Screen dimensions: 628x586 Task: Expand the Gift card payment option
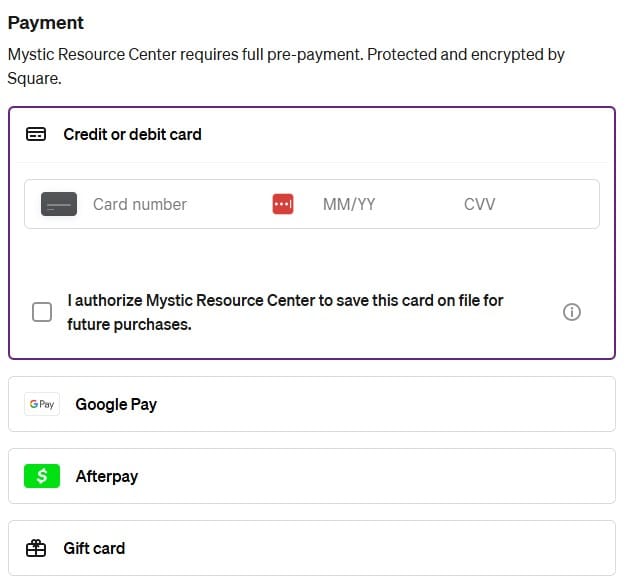[312, 548]
